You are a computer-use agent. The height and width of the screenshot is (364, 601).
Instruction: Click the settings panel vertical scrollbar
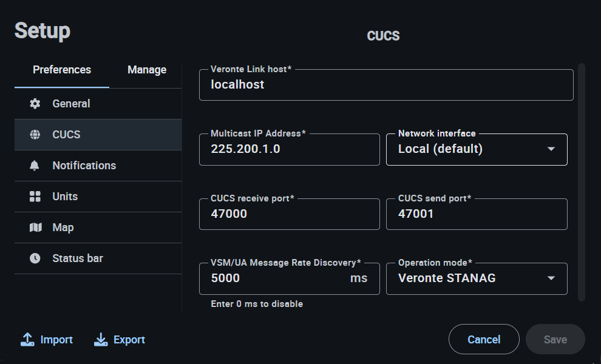(582, 182)
